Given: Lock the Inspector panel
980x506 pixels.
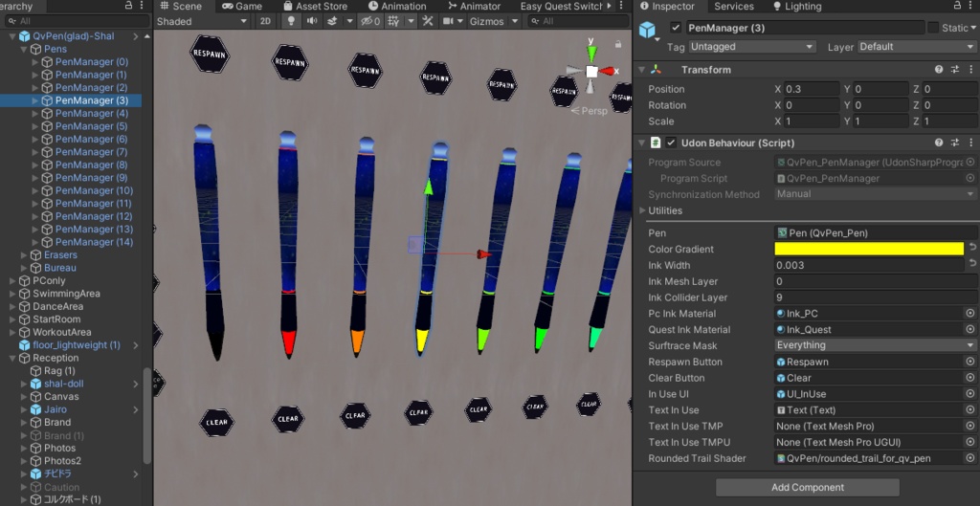Looking at the screenshot, I should [957, 6].
